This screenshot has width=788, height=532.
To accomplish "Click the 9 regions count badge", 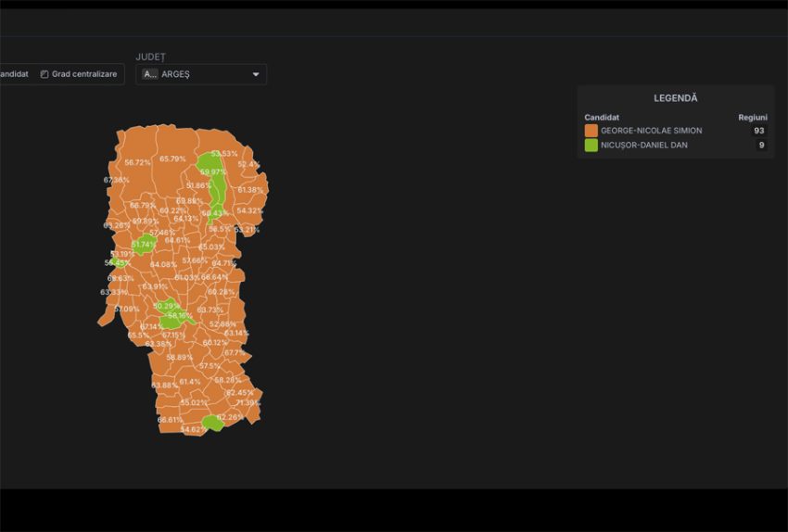I will click(760, 145).
